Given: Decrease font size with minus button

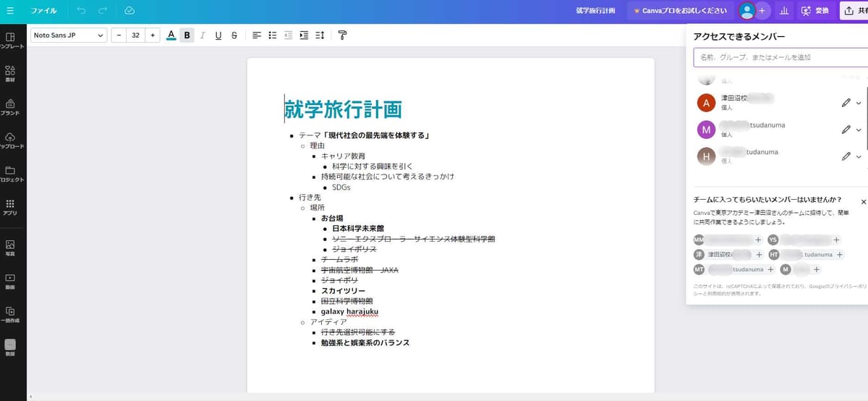Looking at the screenshot, I should pyautogui.click(x=119, y=35).
